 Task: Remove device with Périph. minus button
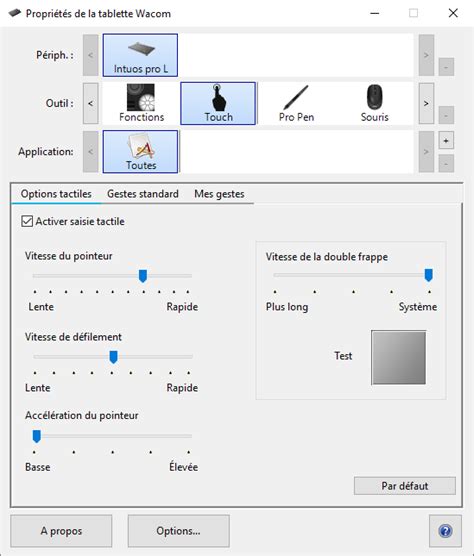coord(446,67)
